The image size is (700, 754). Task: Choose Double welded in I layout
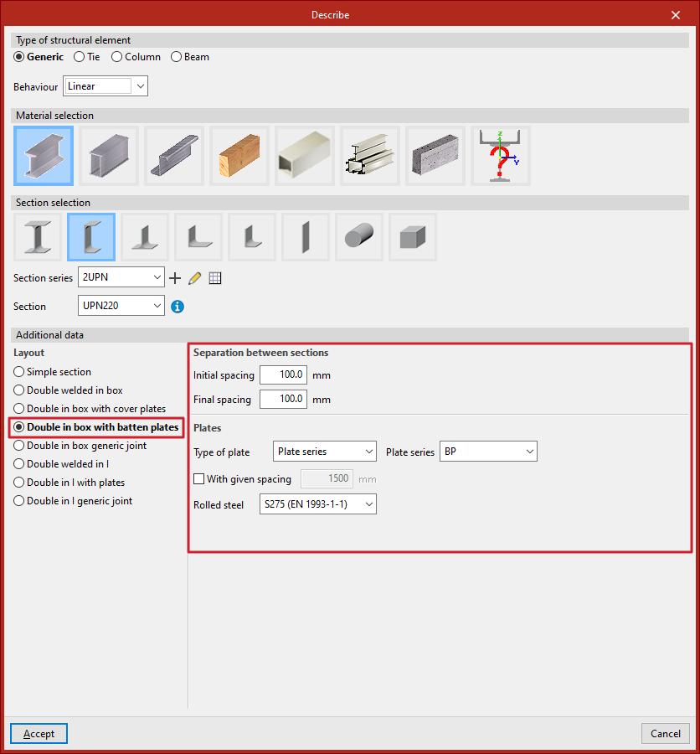[61, 464]
